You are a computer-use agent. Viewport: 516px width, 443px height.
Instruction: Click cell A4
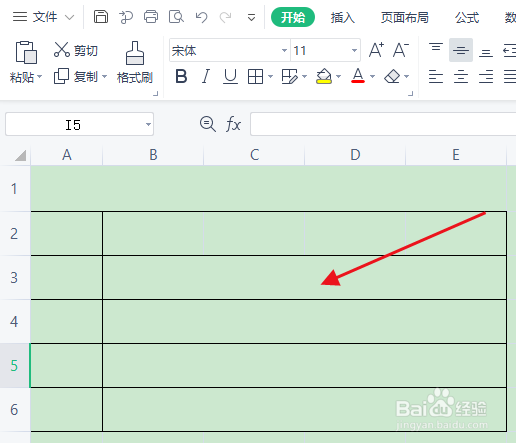point(67,322)
